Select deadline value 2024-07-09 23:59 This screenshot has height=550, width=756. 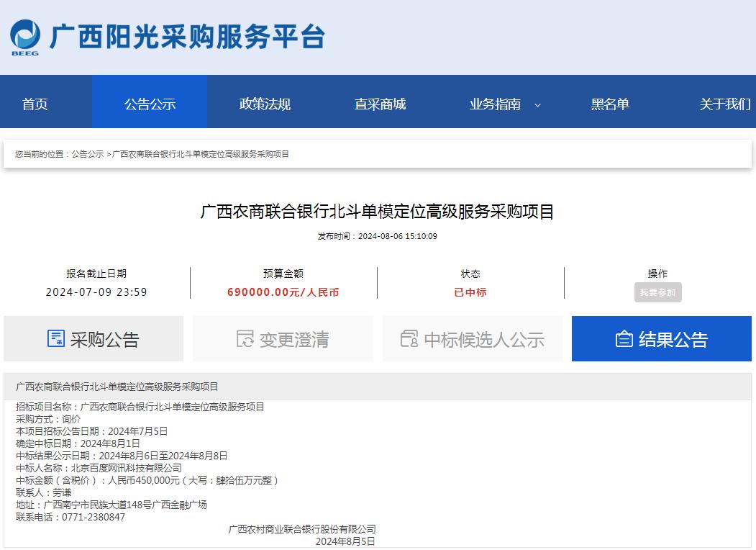[x=96, y=292]
